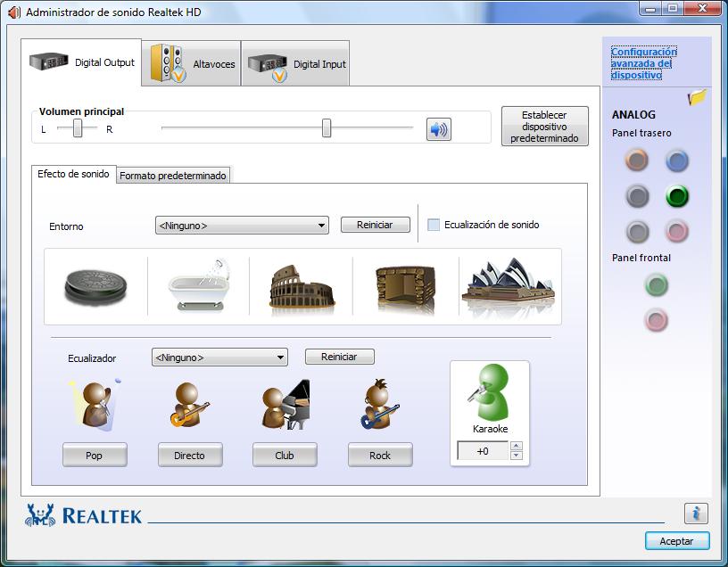Click the main volume slider handle
The width and height of the screenshot is (728, 567).
pos(327,127)
